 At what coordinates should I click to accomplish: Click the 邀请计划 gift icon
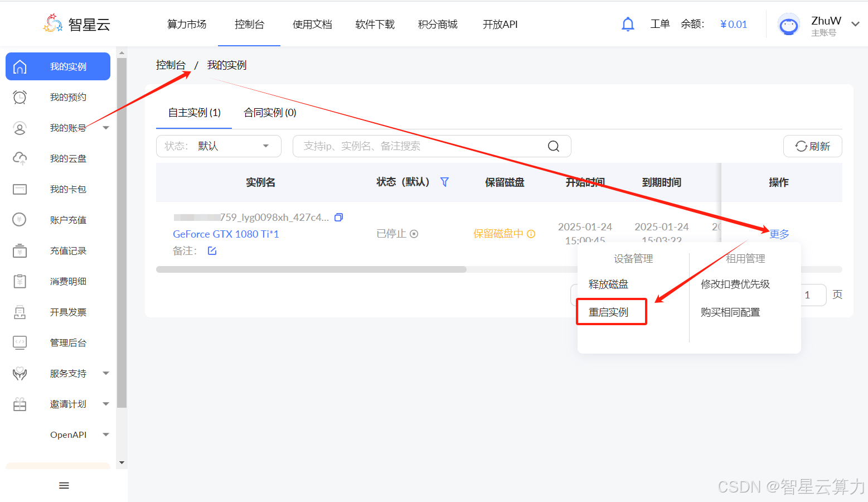pos(20,404)
